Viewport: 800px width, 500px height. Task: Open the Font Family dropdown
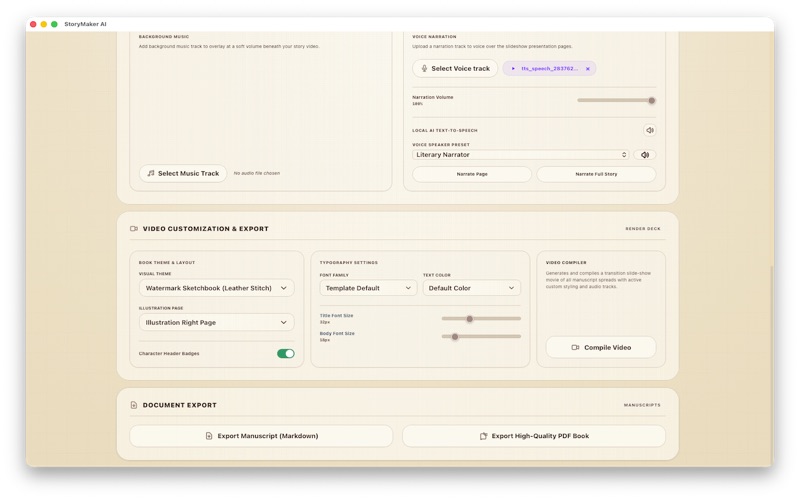tap(368, 288)
